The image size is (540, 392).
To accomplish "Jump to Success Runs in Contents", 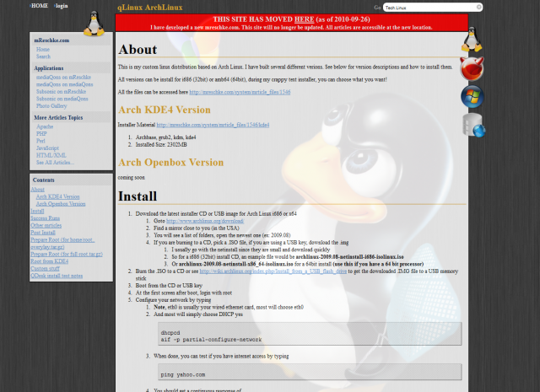I will pyautogui.click(x=45, y=218).
